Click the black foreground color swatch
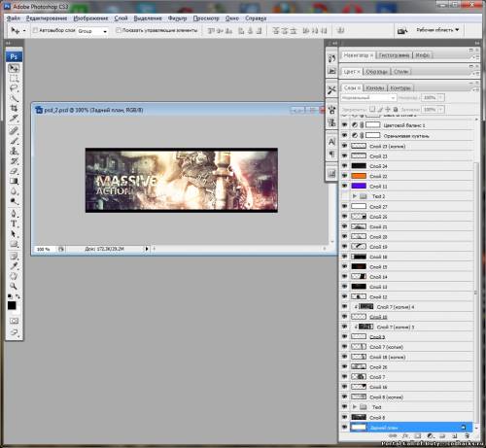Screen dimensions: 486x448 pos(12,305)
